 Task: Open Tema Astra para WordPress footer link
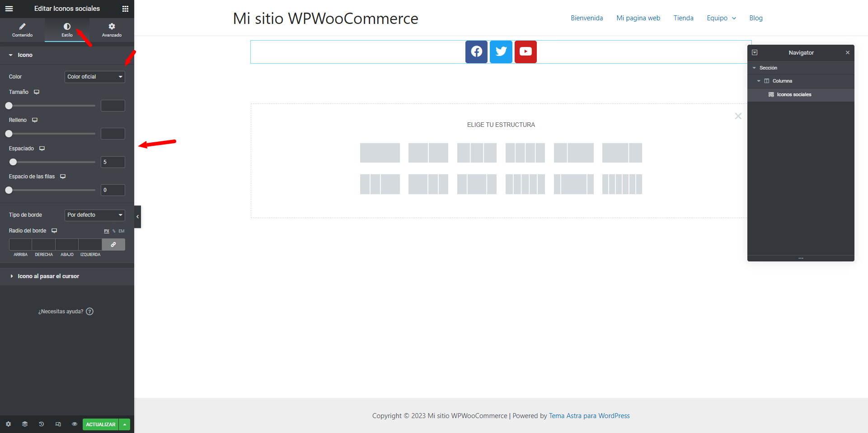(589, 416)
